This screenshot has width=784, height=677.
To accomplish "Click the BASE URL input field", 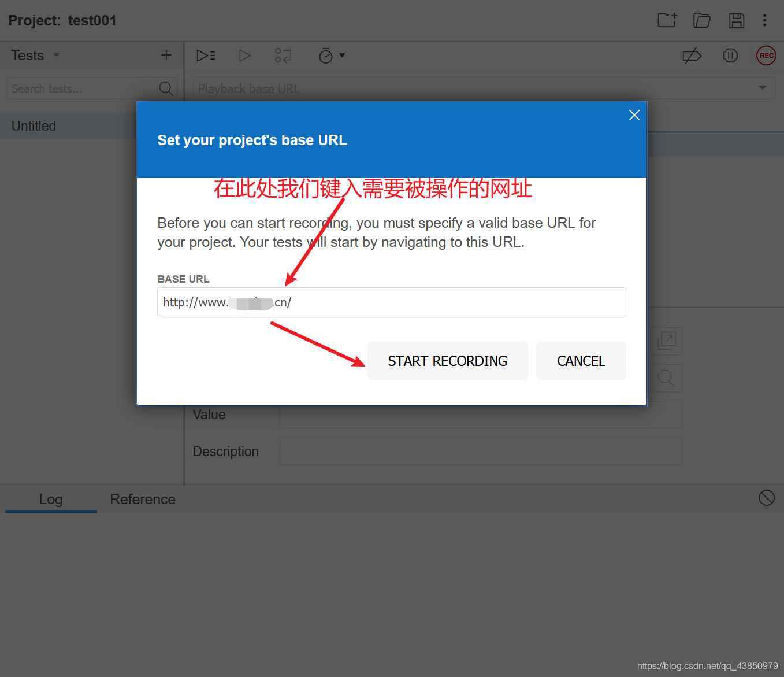I will click(392, 302).
